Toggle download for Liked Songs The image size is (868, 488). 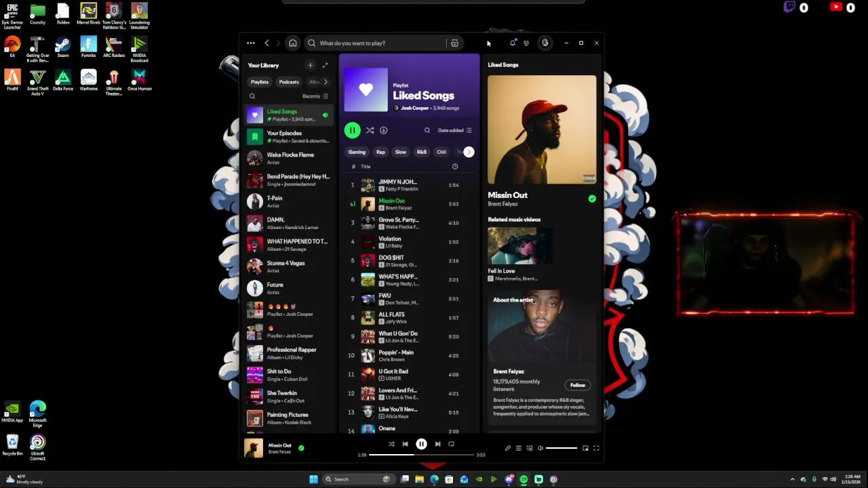[x=383, y=130]
